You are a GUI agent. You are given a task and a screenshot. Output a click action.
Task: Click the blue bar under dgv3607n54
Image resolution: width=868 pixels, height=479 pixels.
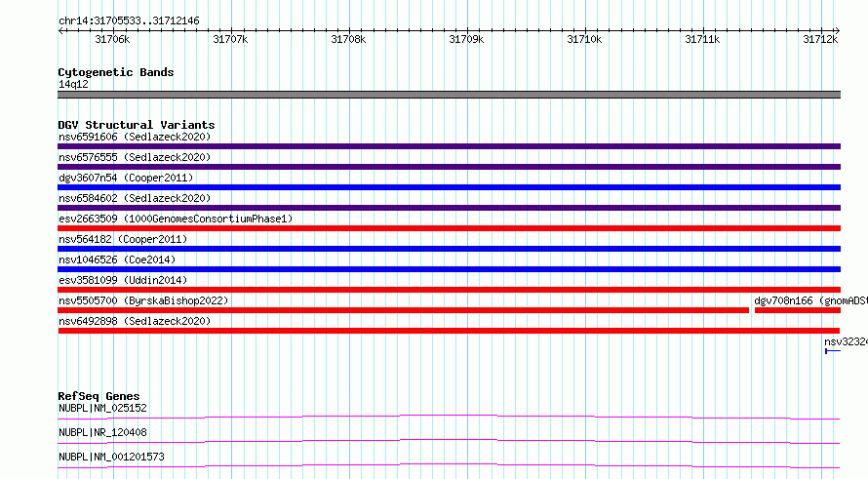[x=449, y=187]
